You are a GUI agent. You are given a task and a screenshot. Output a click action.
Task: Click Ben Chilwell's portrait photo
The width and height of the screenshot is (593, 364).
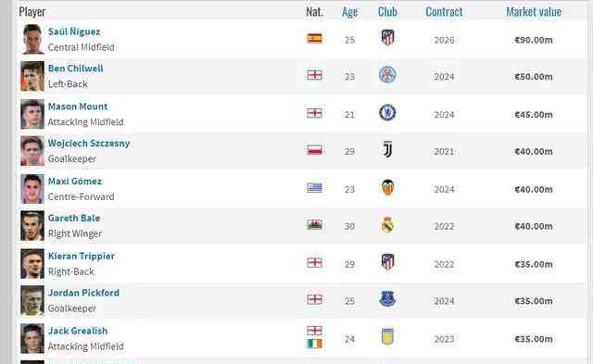click(x=32, y=76)
